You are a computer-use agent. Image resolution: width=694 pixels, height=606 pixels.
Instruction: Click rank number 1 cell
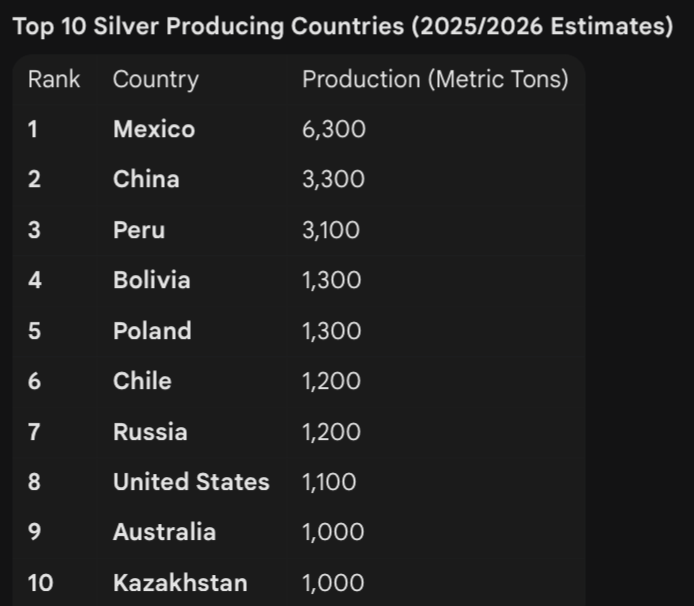33,130
